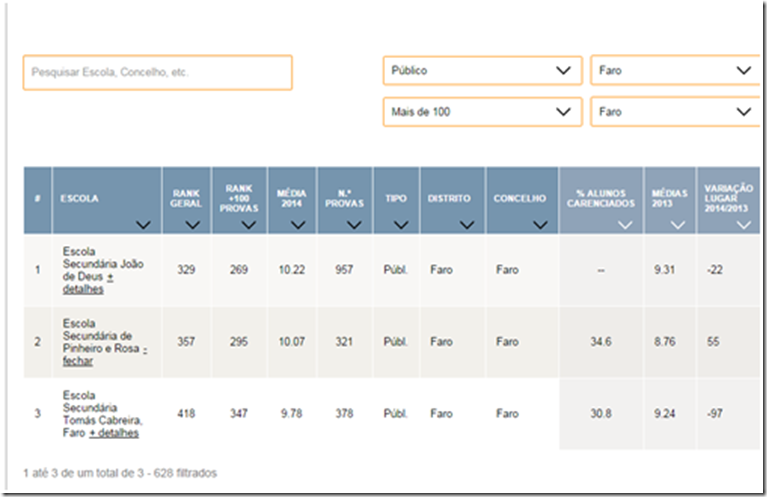767x497 pixels.
Task: Sort by Tipo column arrow
Action: (x=401, y=225)
